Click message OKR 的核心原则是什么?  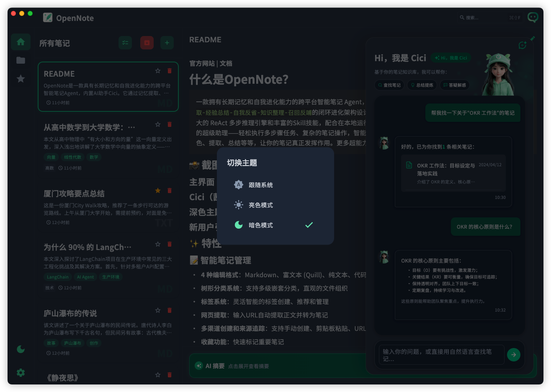point(485,227)
